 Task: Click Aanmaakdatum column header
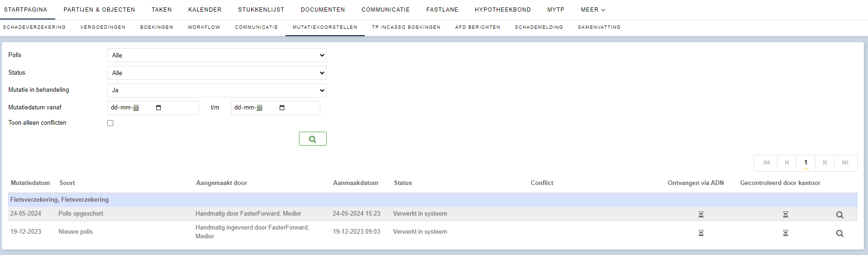(x=356, y=183)
